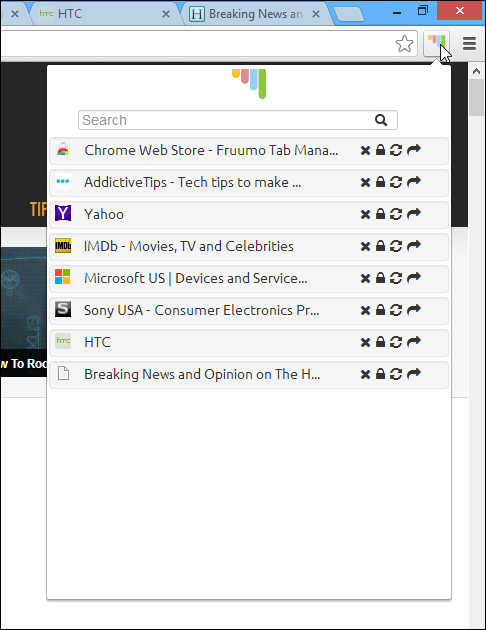This screenshot has height=630, width=486.
Task: Click the arrow icon on Microsoft US row
Action: pyautogui.click(x=414, y=278)
